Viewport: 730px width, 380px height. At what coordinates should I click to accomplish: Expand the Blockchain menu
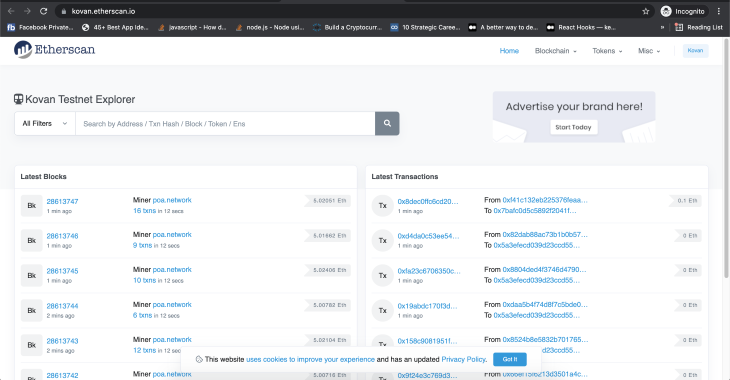pyautogui.click(x=555, y=51)
